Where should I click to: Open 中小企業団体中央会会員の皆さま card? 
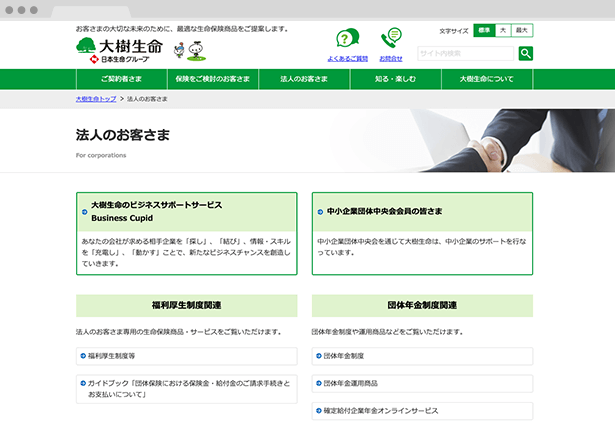[422, 233]
